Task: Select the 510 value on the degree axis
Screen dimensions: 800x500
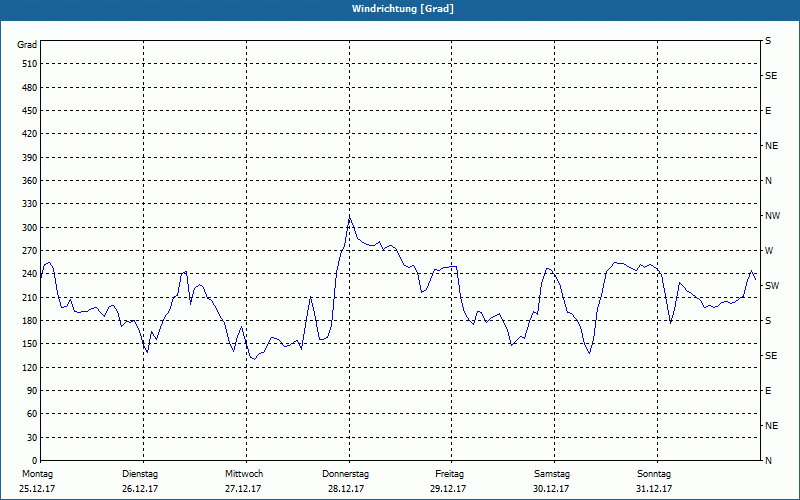Action: 30,64
